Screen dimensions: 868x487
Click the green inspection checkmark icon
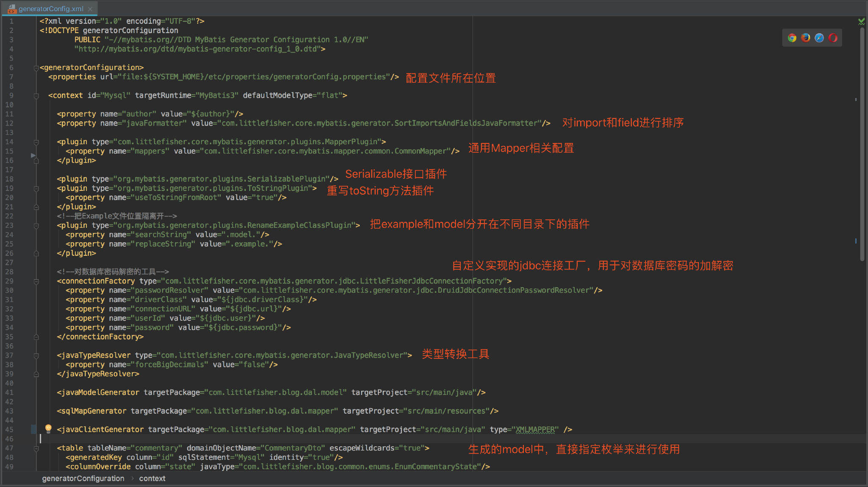(x=861, y=21)
